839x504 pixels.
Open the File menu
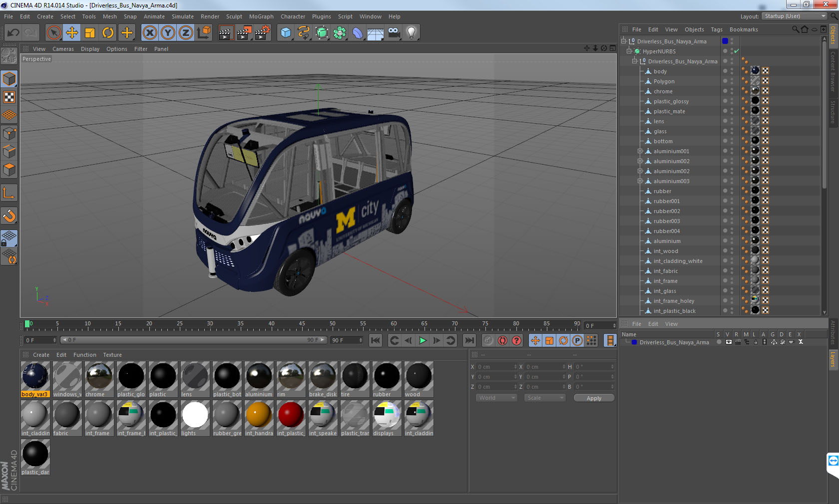[x=8, y=16]
